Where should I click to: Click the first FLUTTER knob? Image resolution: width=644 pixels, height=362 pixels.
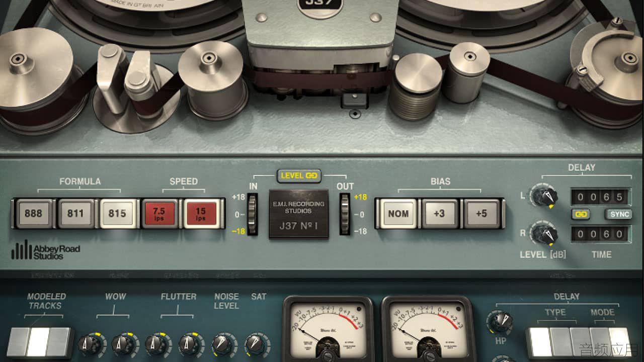click(x=158, y=345)
